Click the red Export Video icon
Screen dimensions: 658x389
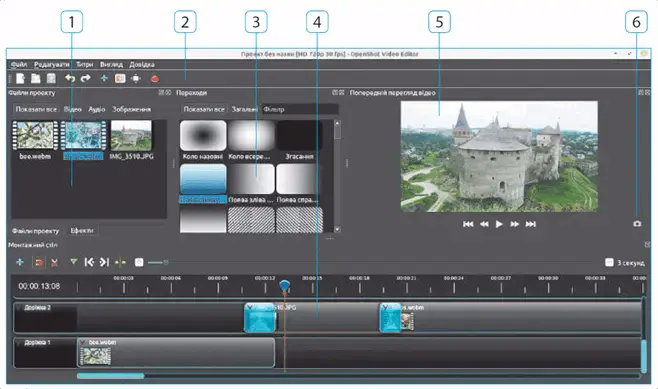pyautogui.click(x=154, y=78)
